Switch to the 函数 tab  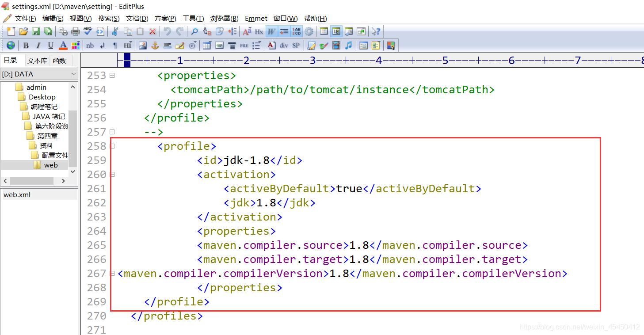59,61
